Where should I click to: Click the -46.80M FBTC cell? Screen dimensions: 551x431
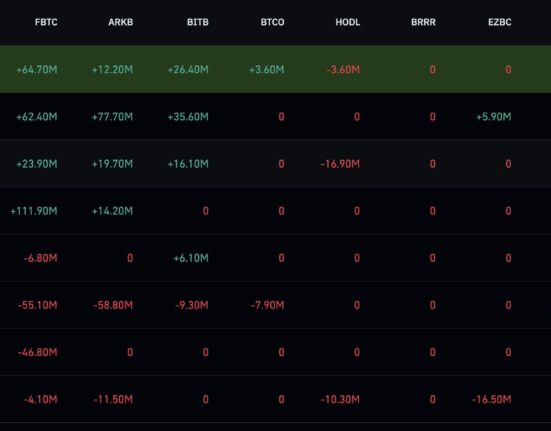(x=38, y=352)
